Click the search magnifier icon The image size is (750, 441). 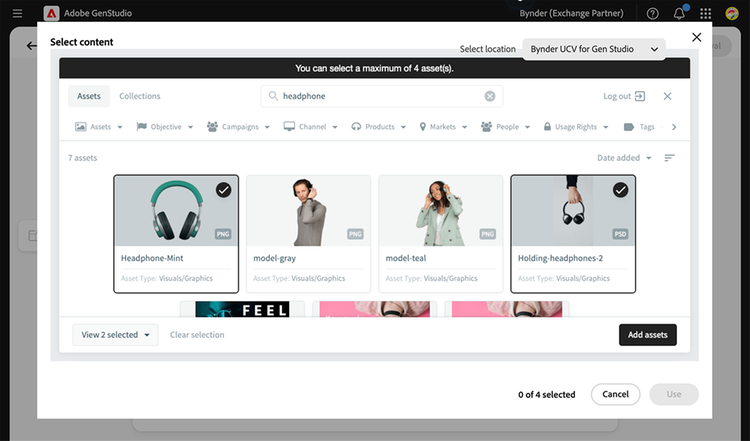[x=273, y=96]
